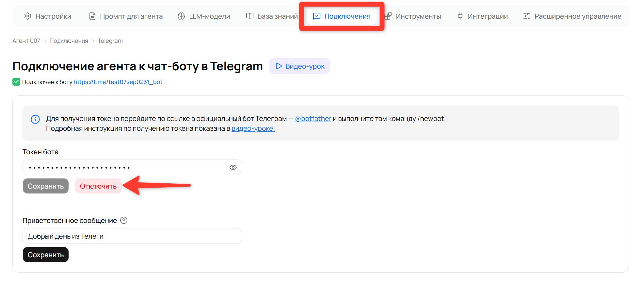Open Расширенное управление tab
The image size is (644, 285).
pyautogui.click(x=572, y=16)
